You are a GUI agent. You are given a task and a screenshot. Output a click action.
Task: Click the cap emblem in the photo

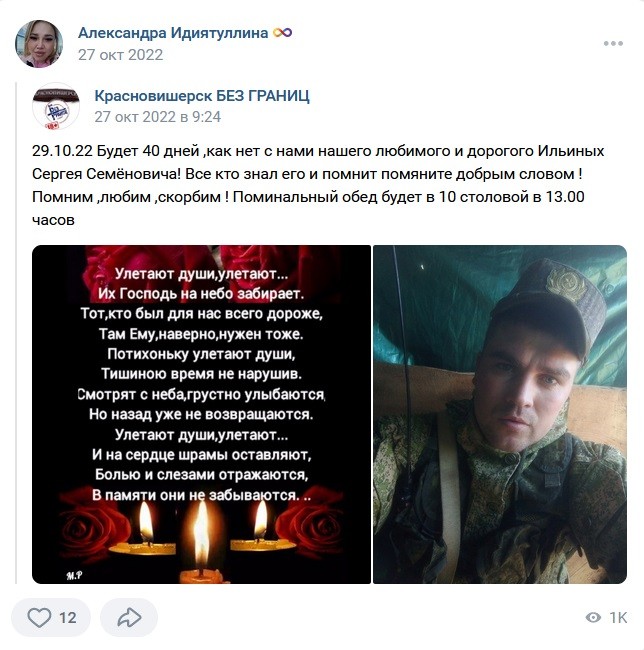tap(565, 284)
